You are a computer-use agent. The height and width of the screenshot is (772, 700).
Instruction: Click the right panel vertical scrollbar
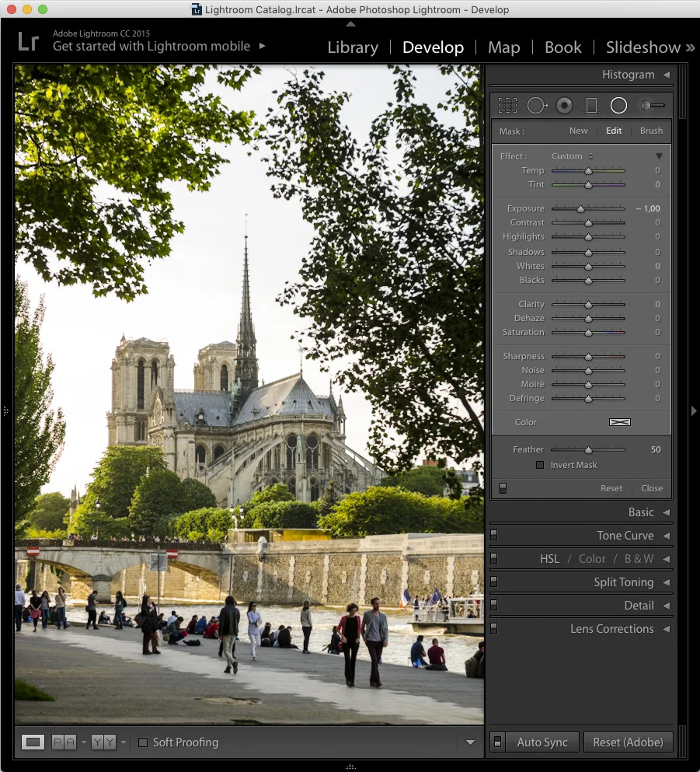[682, 92]
